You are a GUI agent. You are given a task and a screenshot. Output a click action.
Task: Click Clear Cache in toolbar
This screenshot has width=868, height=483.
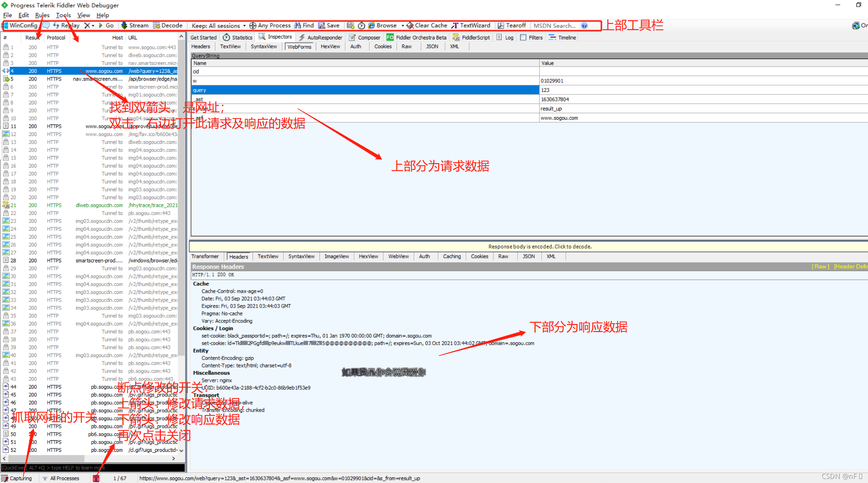click(x=427, y=25)
